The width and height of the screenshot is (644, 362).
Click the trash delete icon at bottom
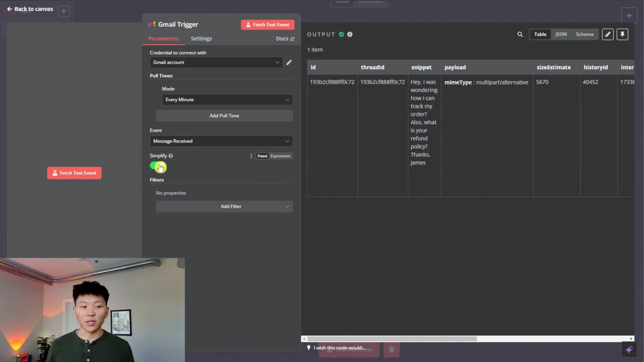pyautogui.click(x=391, y=350)
